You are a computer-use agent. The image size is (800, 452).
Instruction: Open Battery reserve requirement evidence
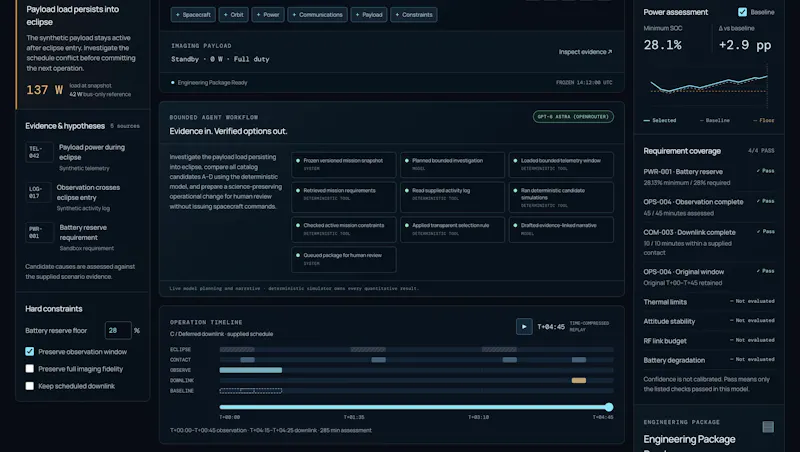(83, 232)
